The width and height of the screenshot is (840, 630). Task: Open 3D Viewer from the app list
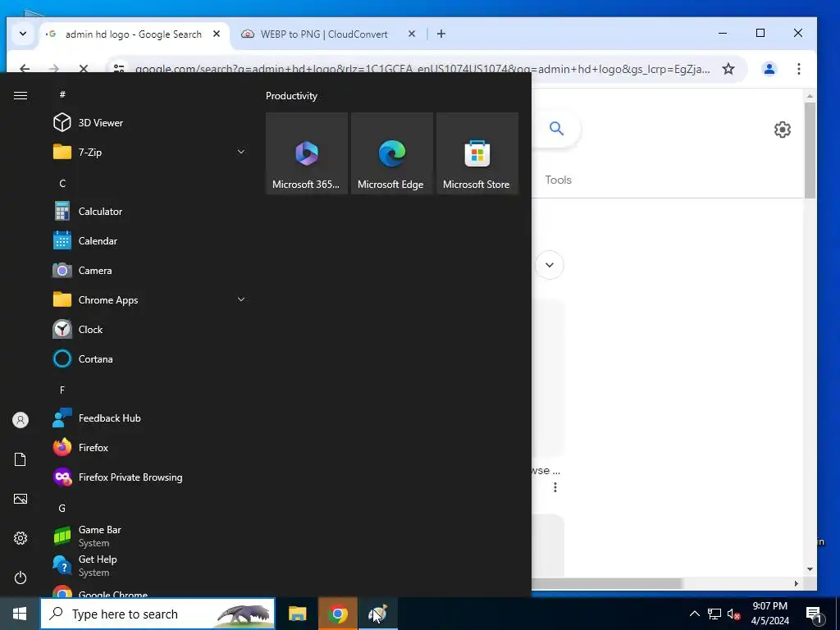point(150,123)
